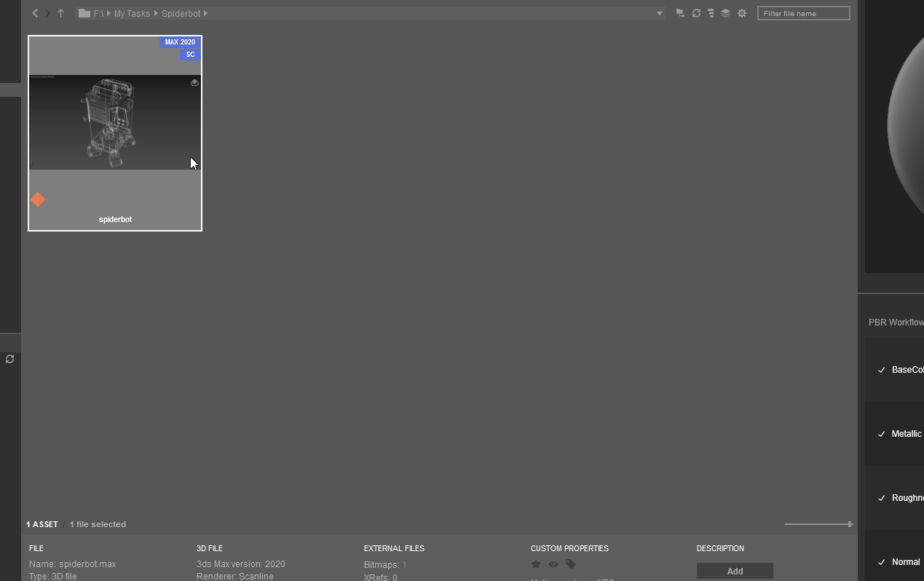Toggle the Normal map checkmark
Viewport: 924px width, 581px height.
click(x=881, y=562)
